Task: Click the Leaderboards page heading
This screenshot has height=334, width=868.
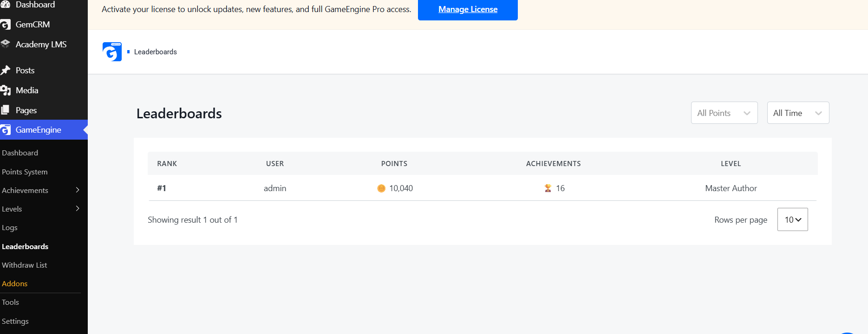Action: pos(179,114)
